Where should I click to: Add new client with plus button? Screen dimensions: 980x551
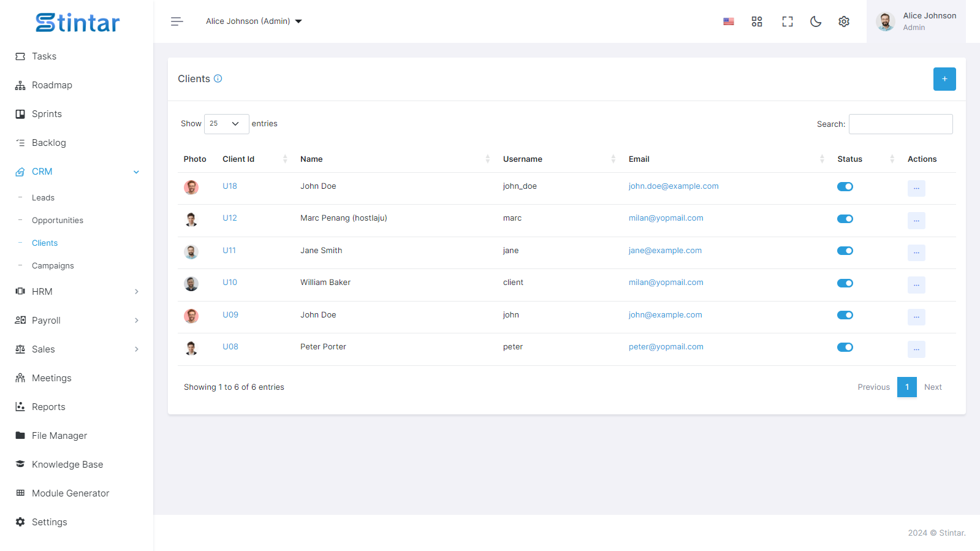pos(944,79)
